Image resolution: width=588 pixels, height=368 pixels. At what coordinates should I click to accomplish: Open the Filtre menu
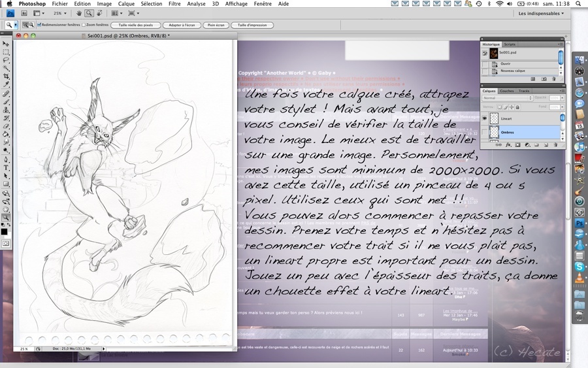coord(174,4)
